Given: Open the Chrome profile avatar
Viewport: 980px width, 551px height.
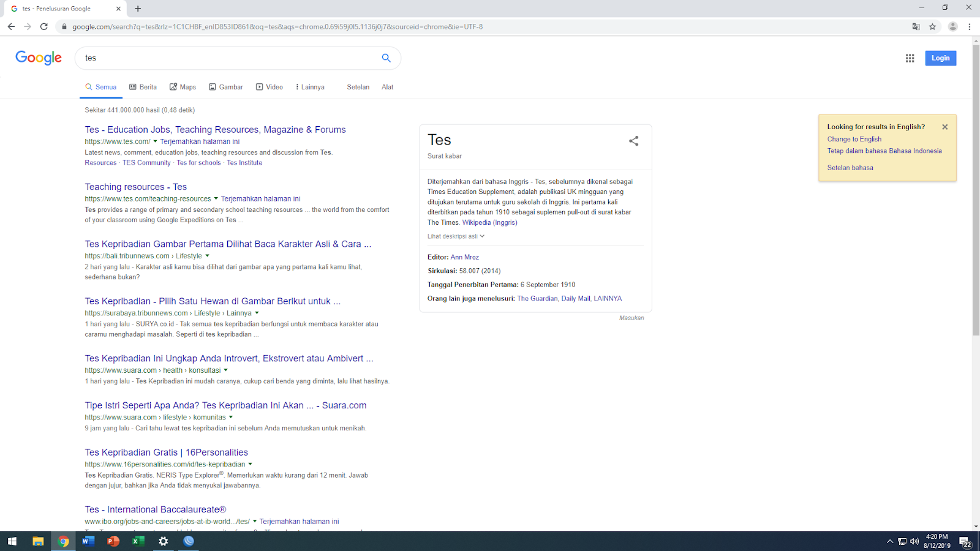Looking at the screenshot, I should pos(952,26).
